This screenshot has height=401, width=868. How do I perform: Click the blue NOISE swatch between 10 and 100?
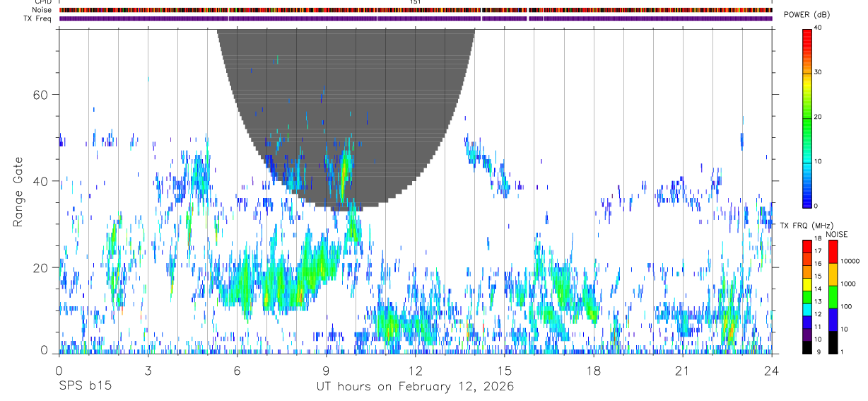pyautogui.click(x=833, y=320)
